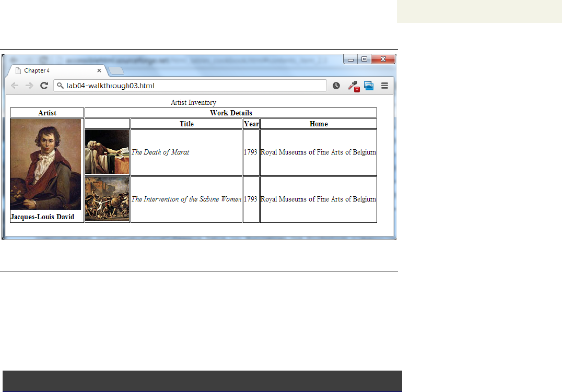This screenshot has width=562, height=392.
Task: Click 1793 in the Sabine Women row
Action: (251, 199)
